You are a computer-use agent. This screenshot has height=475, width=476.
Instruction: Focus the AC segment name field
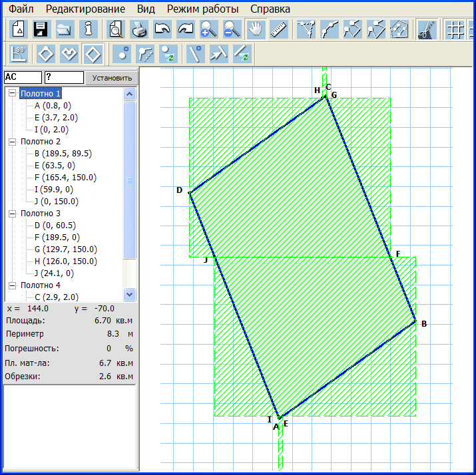23,77
